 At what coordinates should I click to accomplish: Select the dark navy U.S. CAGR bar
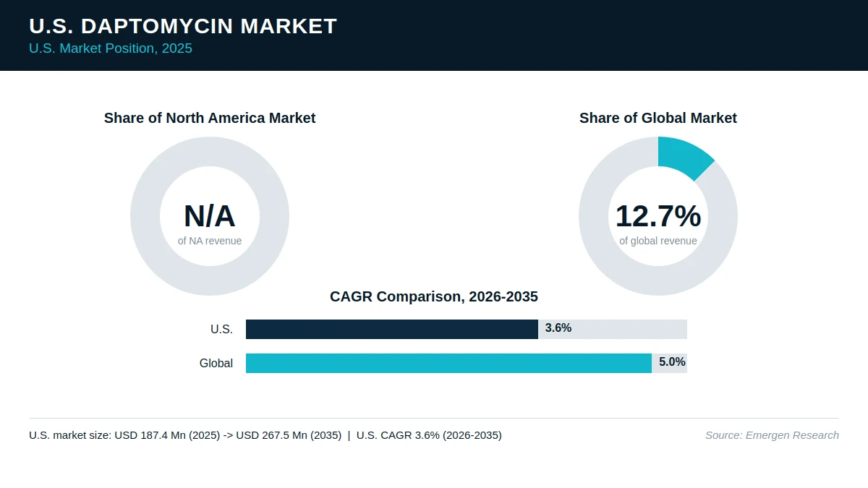point(392,329)
